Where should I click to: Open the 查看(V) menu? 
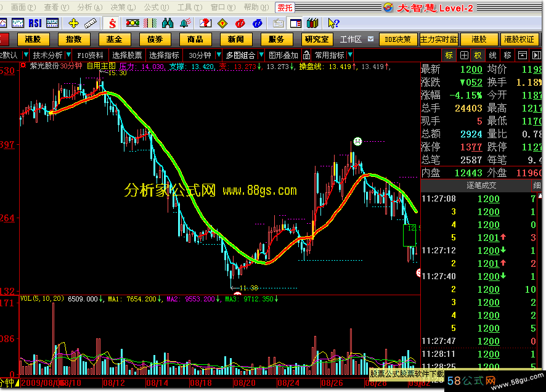tap(57, 7)
